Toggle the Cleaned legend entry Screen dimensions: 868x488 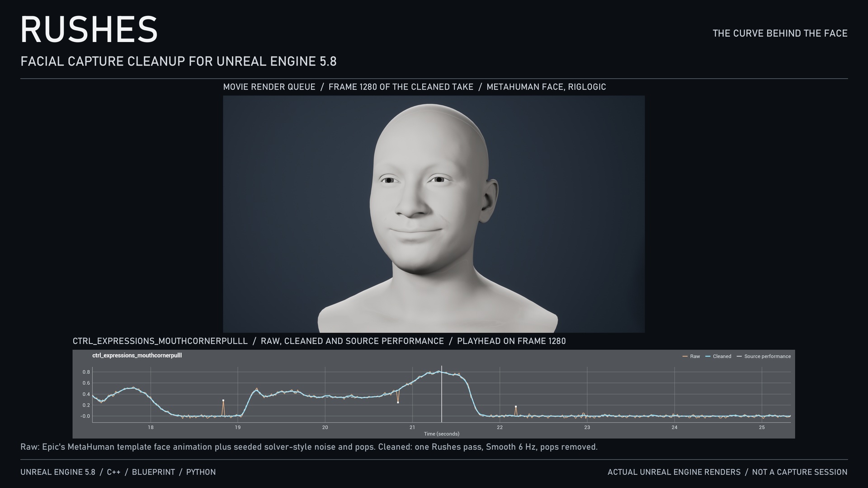click(x=718, y=357)
